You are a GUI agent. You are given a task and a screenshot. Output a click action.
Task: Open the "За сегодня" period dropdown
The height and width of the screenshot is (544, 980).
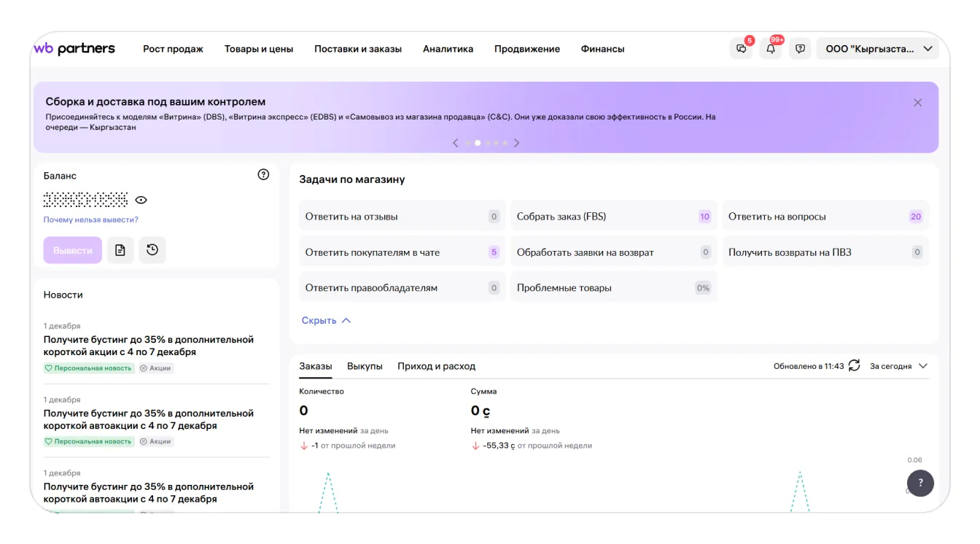[898, 366]
